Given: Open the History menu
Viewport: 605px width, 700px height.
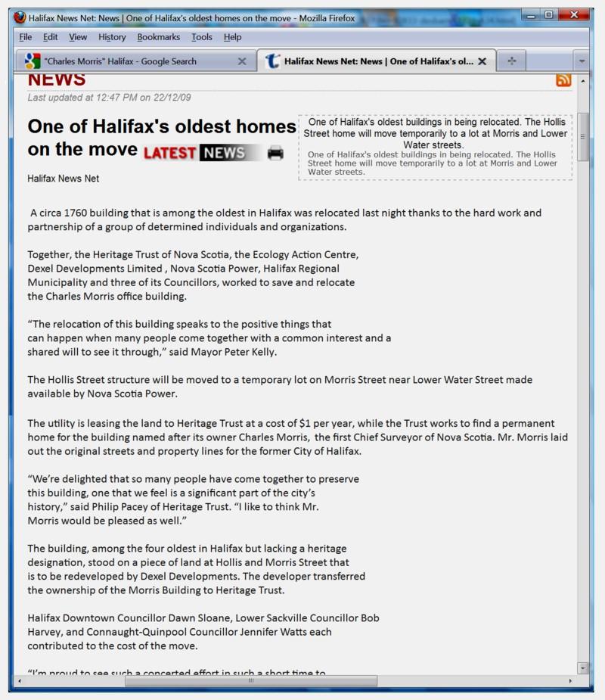Looking at the screenshot, I should pos(111,36).
